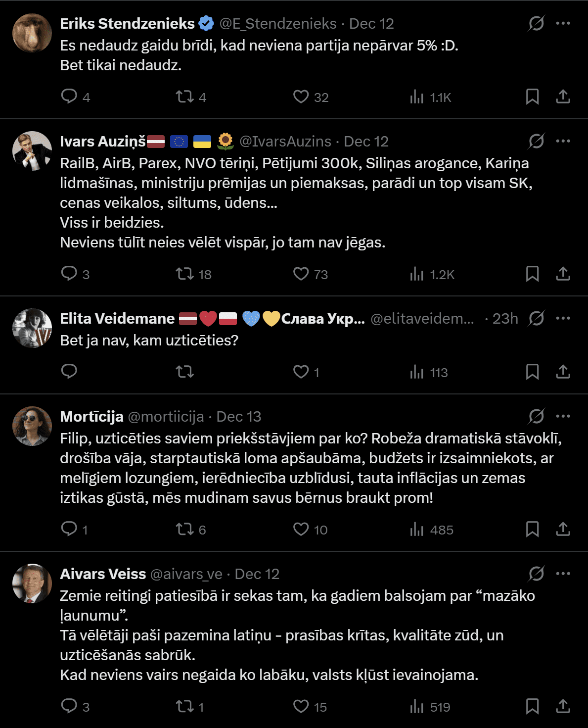588x728 pixels.
Task: Click the Grok icon on Aivars Veiss' tweet
Action: 536,574
